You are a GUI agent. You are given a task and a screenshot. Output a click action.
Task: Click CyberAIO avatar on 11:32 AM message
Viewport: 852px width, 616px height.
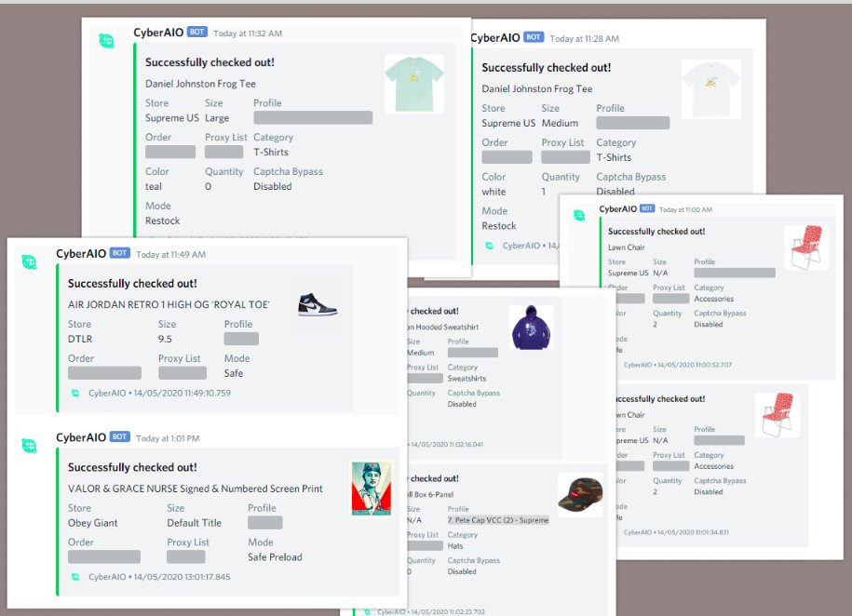click(x=106, y=41)
